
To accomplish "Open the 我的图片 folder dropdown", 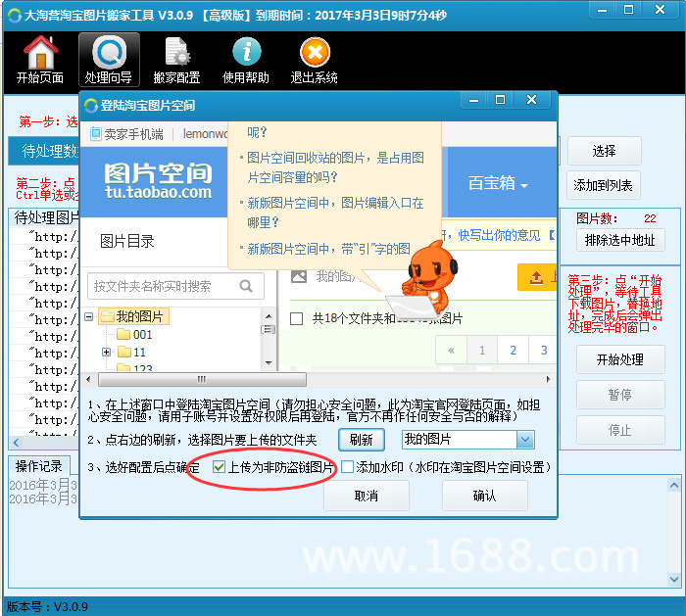I will pyautogui.click(x=525, y=440).
